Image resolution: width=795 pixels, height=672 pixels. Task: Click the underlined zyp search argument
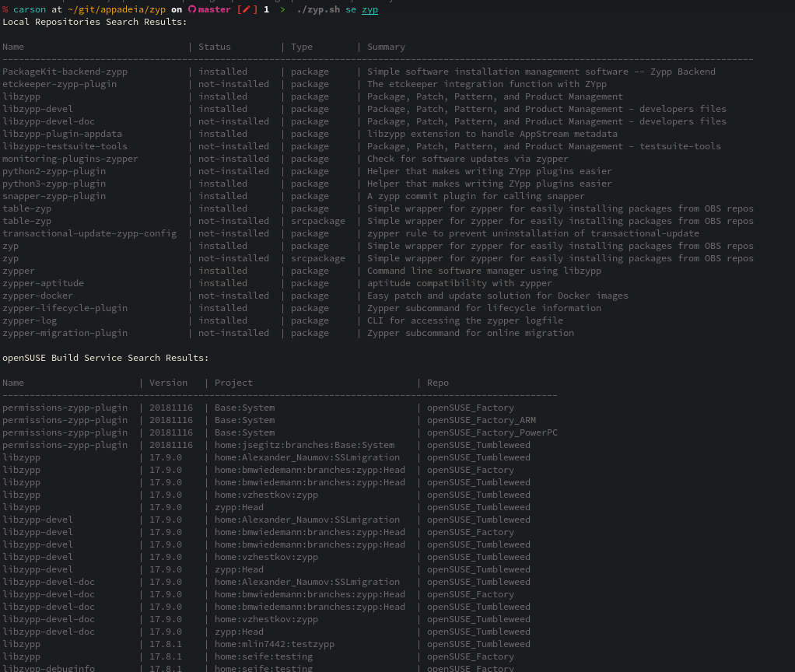(369, 9)
